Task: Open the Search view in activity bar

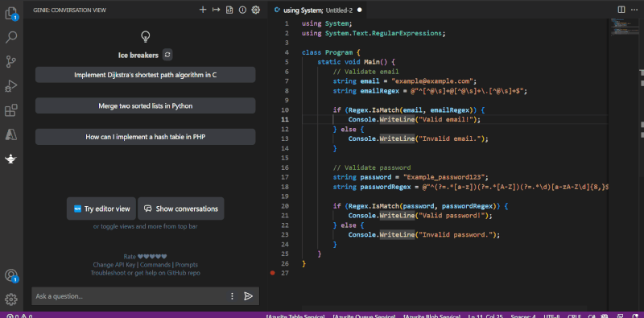Action: coord(11,38)
